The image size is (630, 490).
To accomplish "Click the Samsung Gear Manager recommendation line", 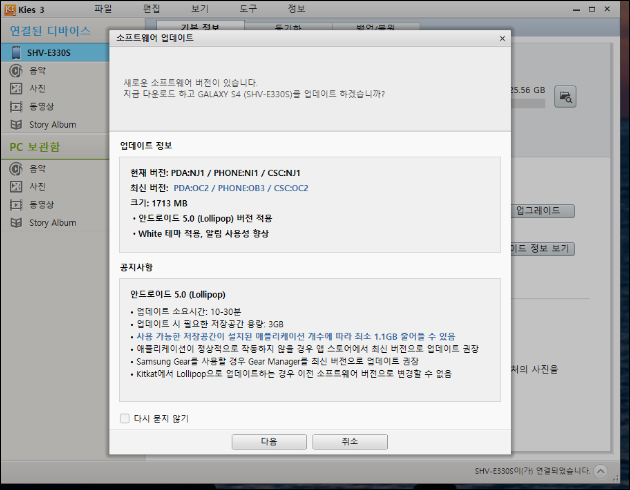I will click(x=278, y=361).
